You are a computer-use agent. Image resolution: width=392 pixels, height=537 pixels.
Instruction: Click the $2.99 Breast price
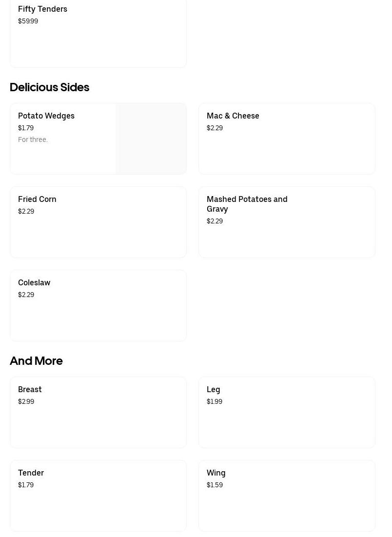pyautogui.click(x=26, y=402)
